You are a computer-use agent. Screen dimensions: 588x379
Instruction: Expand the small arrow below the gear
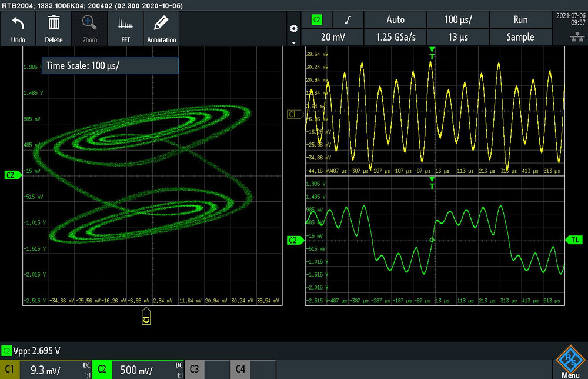click(293, 43)
